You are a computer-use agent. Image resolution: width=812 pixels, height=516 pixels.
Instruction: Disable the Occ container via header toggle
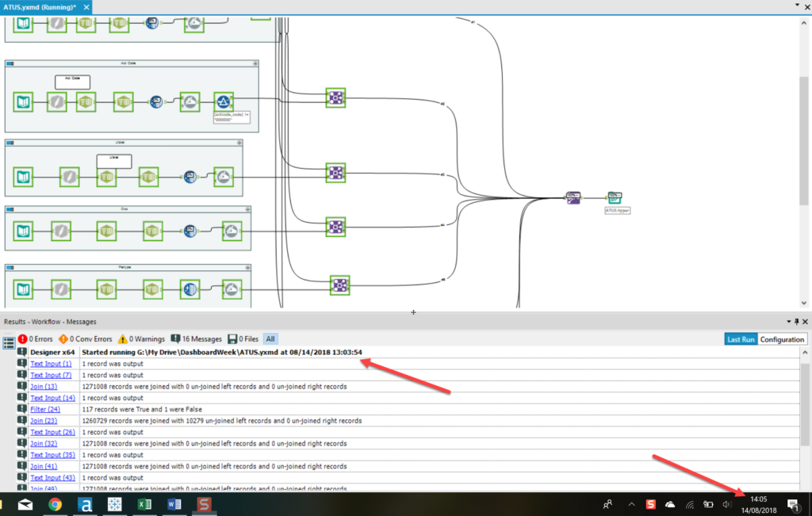[x=10, y=209]
